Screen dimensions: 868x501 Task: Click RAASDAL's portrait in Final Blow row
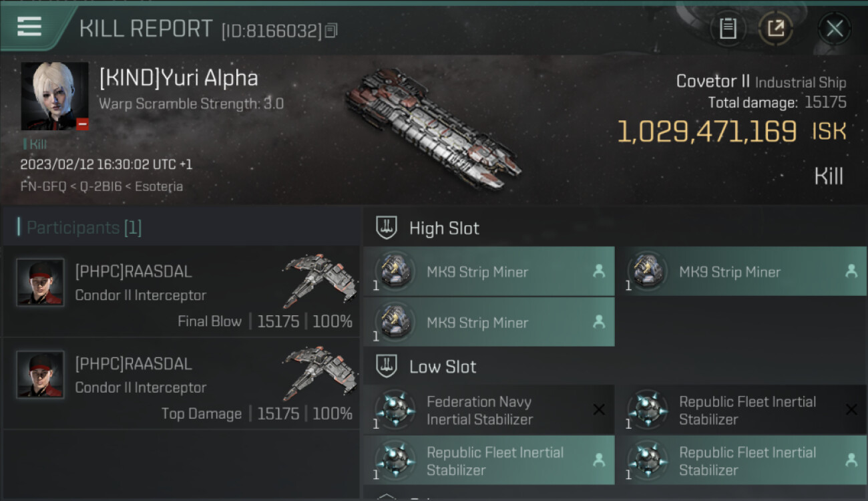pos(40,283)
